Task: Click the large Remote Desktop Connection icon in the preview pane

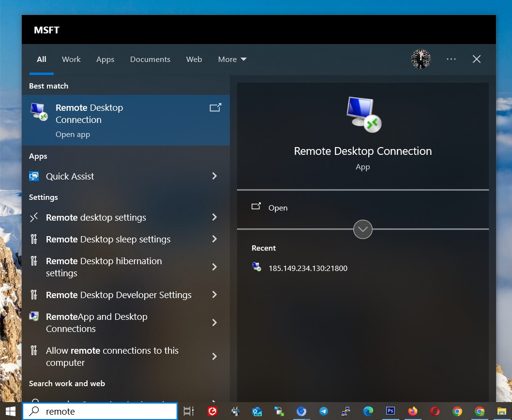Action: [363, 114]
